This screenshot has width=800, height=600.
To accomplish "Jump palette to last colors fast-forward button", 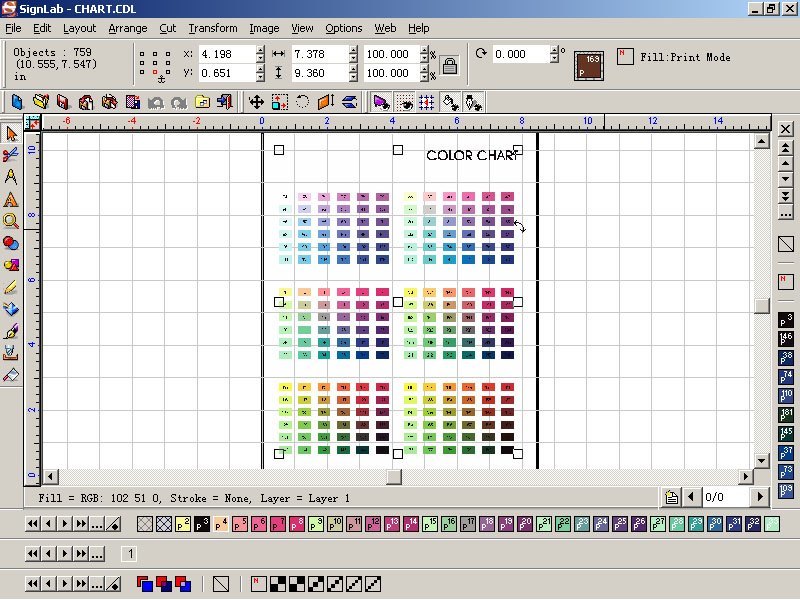I will pos(81,524).
